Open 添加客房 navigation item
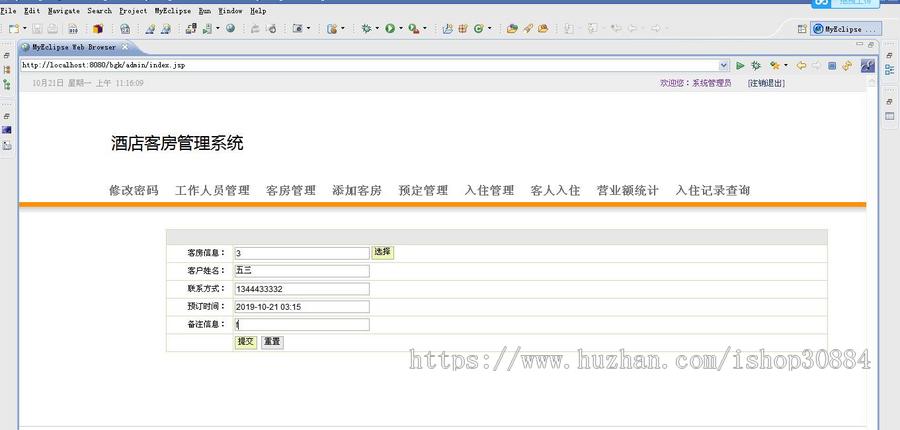 coord(357,191)
